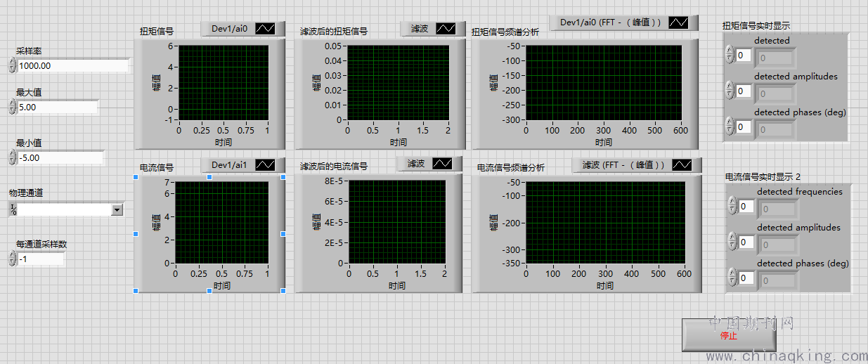This screenshot has width=868, height=364.
Task: Click the stepper of detected phases in 电流信号实时显示 2
Action: [732, 278]
